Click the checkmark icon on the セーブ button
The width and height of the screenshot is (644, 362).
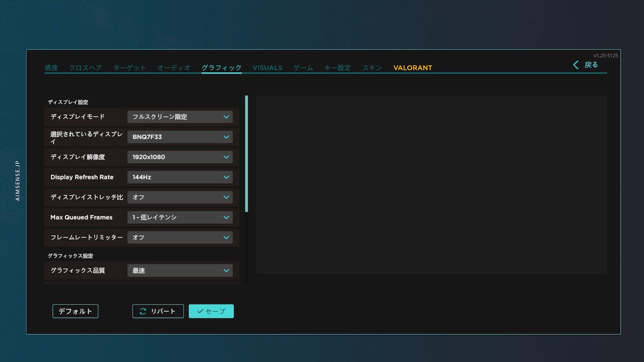pyautogui.click(x=200, y=311)
